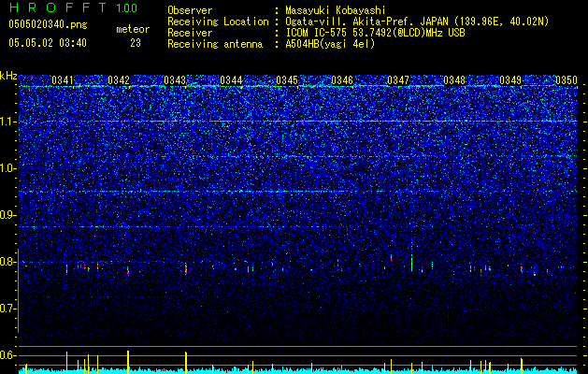This screenshot has height=374, width=588.
Task: Click the 1.0 kHz axis label
Action: (7, 168)
